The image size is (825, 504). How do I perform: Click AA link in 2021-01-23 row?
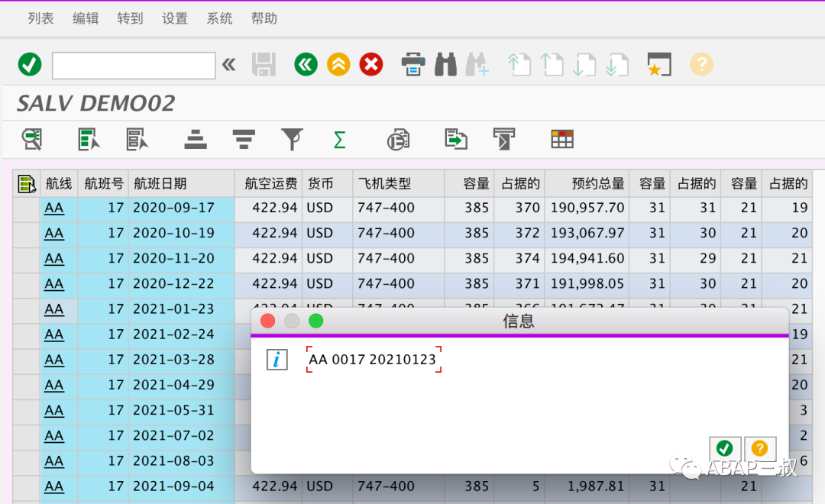pyautogui.click(x=54, y=309)
